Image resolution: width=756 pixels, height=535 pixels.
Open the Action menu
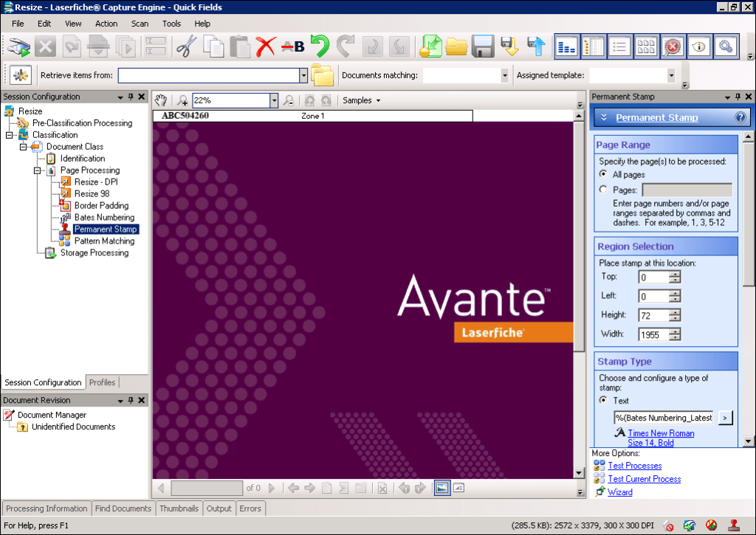[106, 24]
